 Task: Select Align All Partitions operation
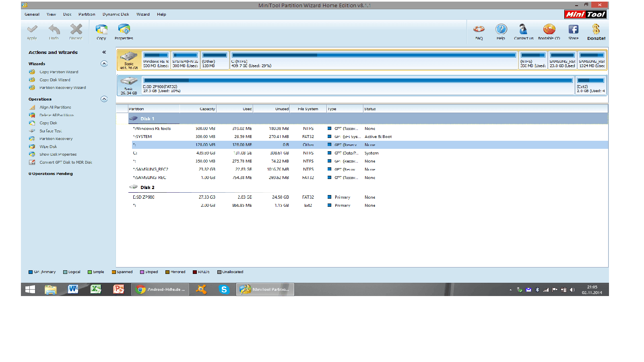[x=55, y=107]
